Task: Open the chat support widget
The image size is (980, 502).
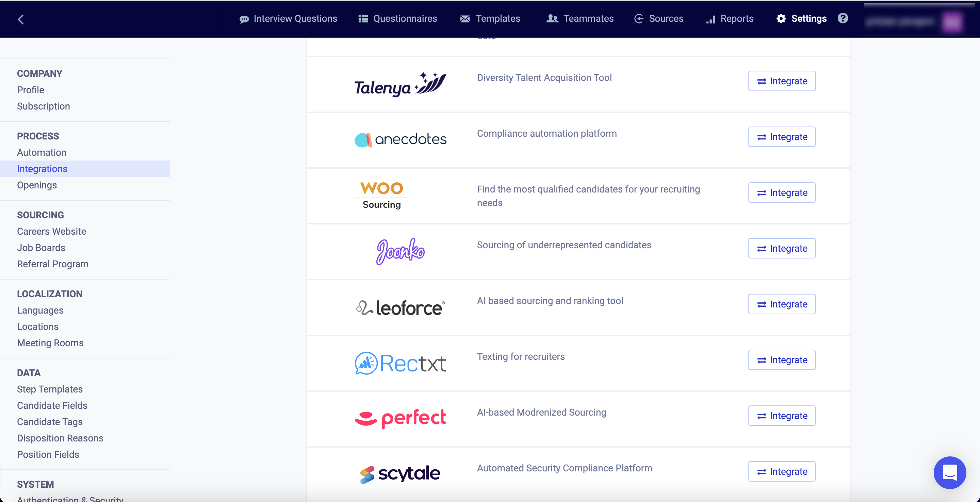Action: 950,473
